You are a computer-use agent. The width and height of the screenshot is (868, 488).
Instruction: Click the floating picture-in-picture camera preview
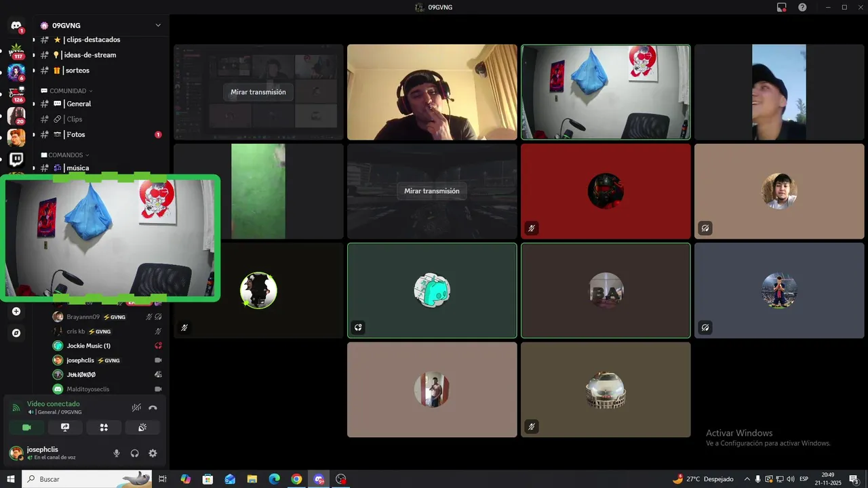pyautogui.click(x=110, y=238)
